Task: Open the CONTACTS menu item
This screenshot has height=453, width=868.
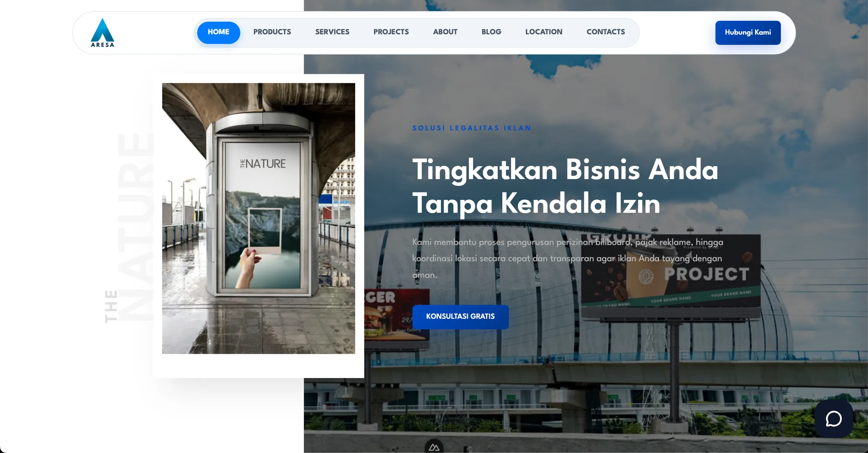Action: 606,32
